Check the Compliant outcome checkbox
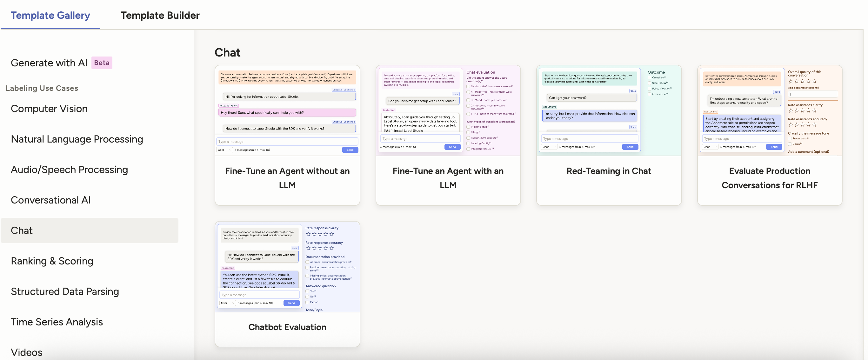The image size is (868, 360). 649,78
